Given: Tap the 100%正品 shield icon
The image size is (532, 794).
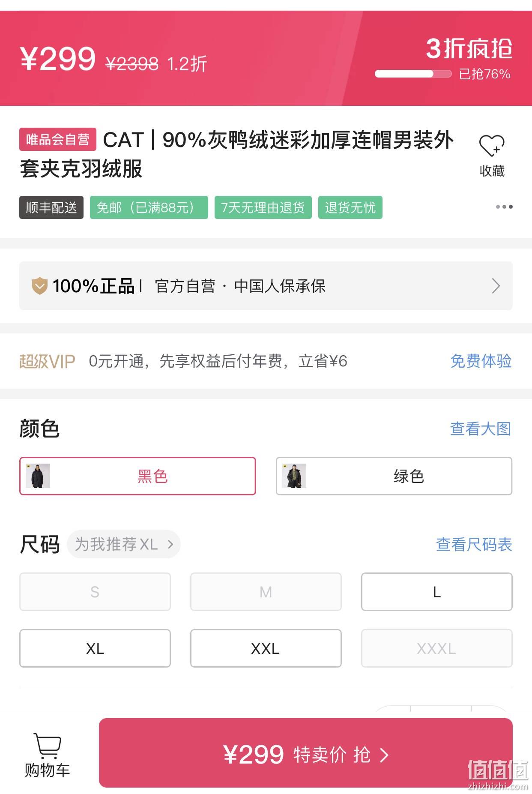Looking at the screenshot, I should tap(39, 286).
